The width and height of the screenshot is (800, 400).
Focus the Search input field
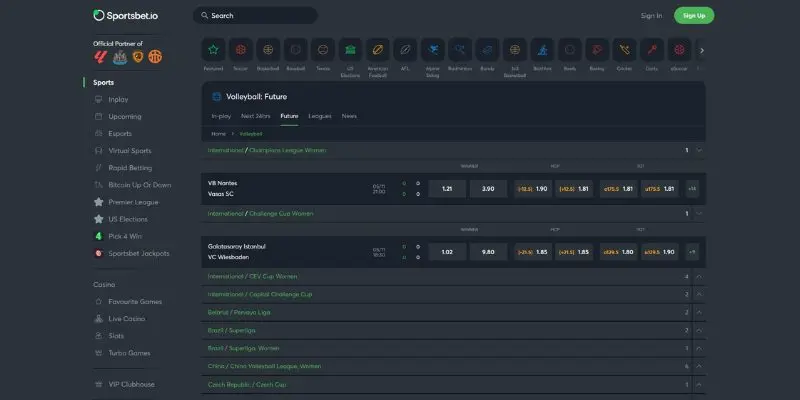click(x=255, y=15)
